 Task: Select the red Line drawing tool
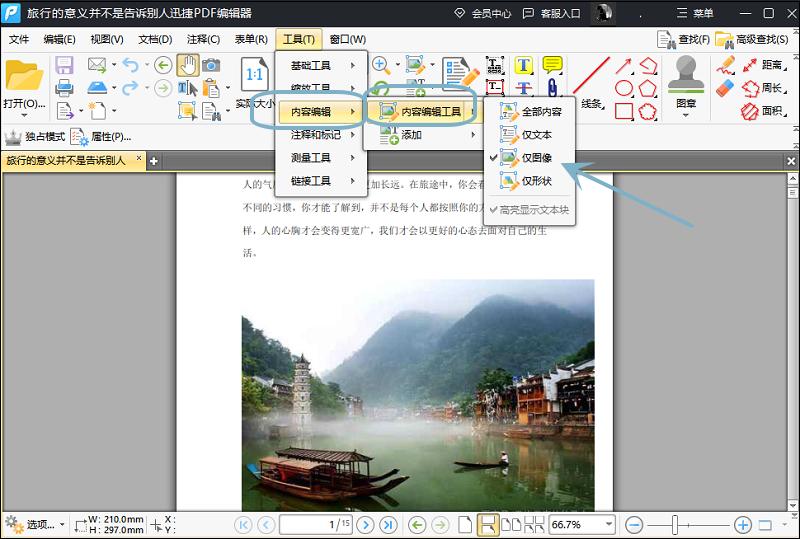tap(591, 76)
